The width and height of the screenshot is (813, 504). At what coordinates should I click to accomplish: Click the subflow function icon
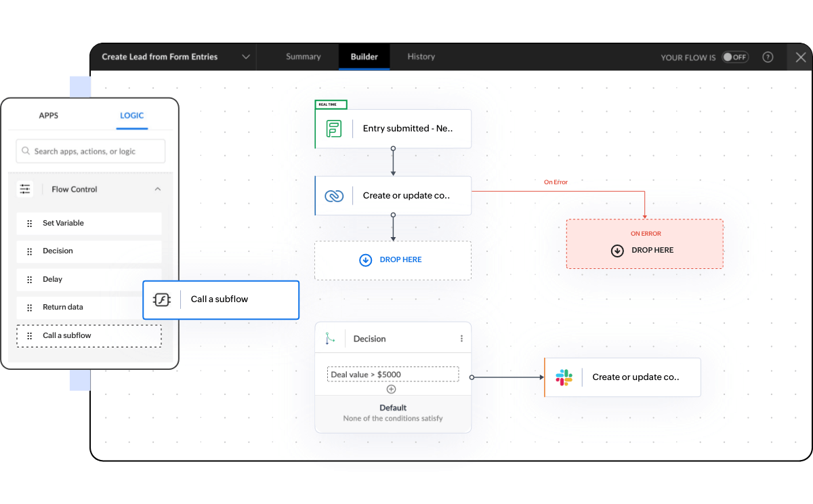tap(161, 299)
